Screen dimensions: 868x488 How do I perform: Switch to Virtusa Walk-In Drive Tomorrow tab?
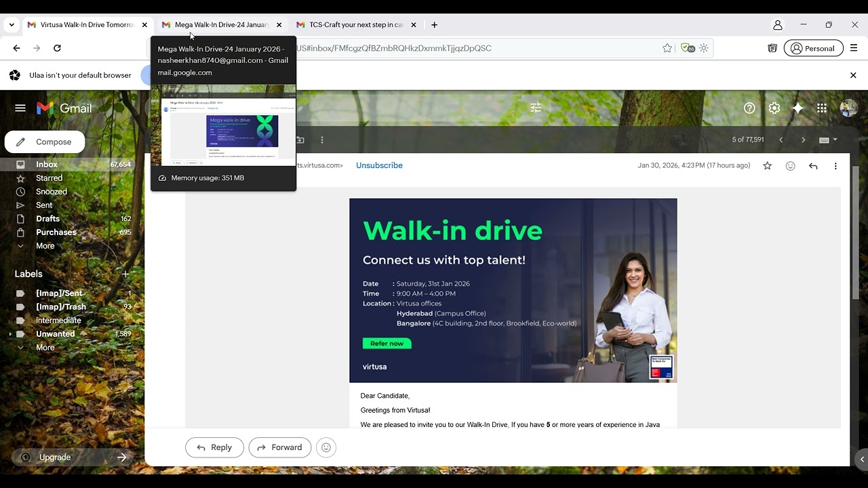coord(87,25)
